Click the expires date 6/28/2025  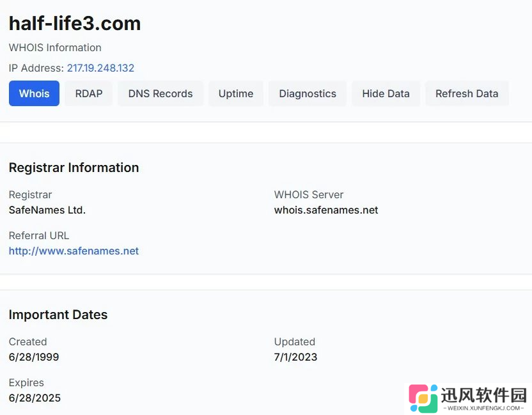[x=35, y=398]
